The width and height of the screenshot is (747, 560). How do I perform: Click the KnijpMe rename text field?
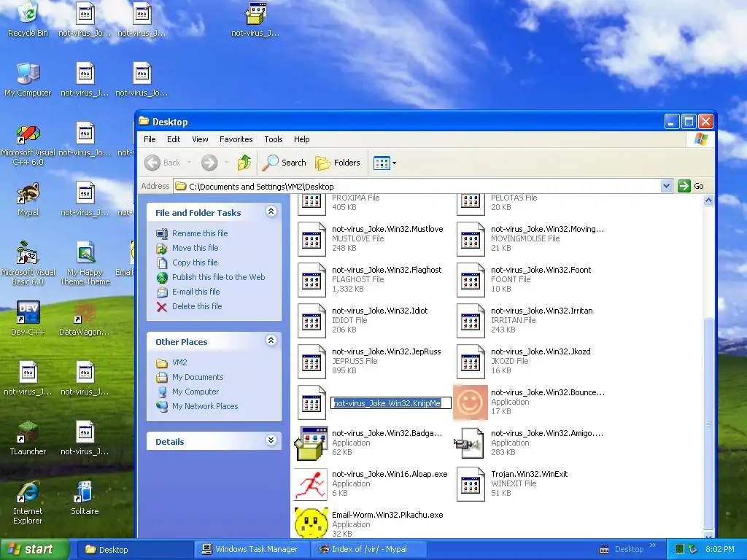tap(391, 403)
